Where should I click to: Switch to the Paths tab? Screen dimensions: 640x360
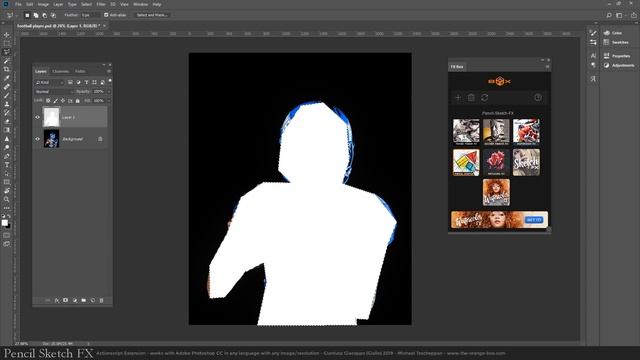click(x=80, y=71)
